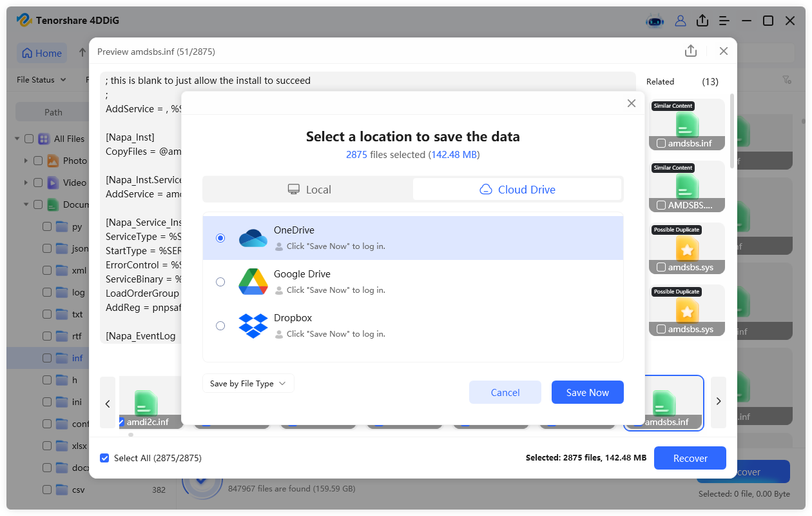812x516 pixels.
Task: Switch to the Cloud Drive tab
Action: (517, 190)
